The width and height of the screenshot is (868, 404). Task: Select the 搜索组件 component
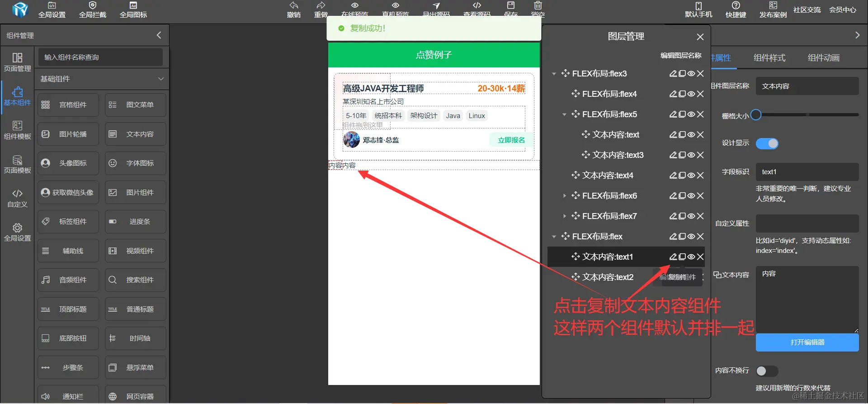click(136, 280)
